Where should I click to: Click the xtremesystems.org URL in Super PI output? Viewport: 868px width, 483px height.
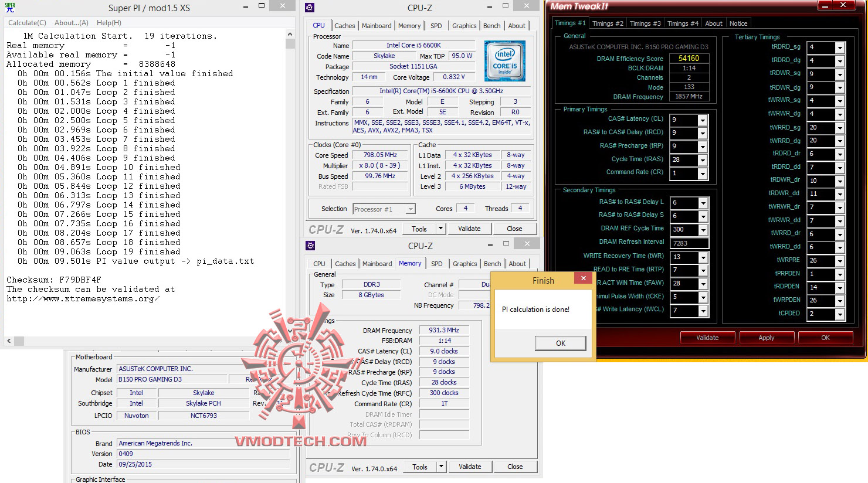[83, 298]
